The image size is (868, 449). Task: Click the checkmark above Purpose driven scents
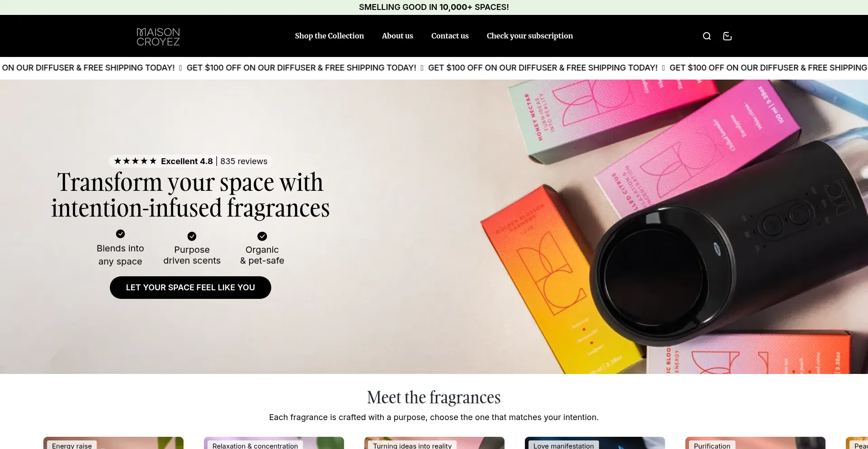coord(192,236)
